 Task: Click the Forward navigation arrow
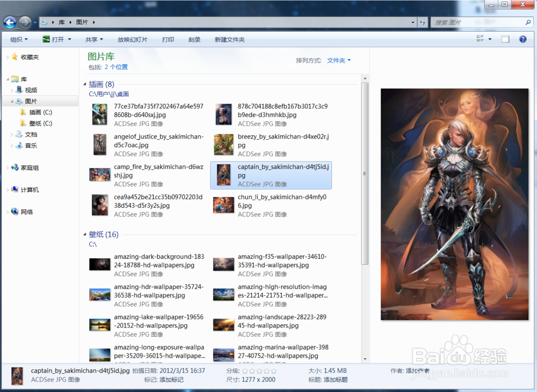coord(25,23)
